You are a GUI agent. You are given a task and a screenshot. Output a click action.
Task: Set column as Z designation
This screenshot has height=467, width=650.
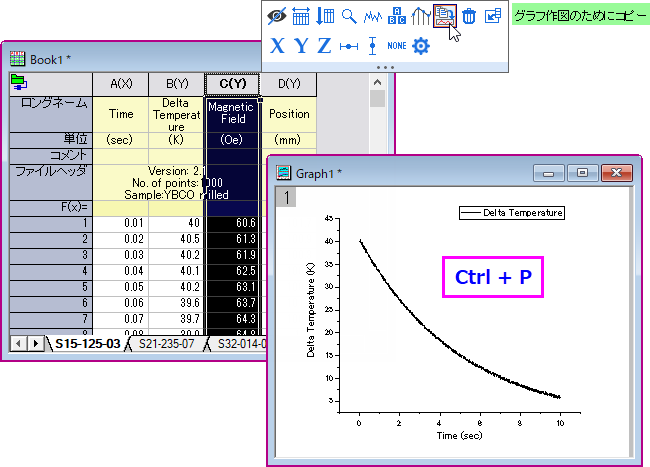(325, 46)
